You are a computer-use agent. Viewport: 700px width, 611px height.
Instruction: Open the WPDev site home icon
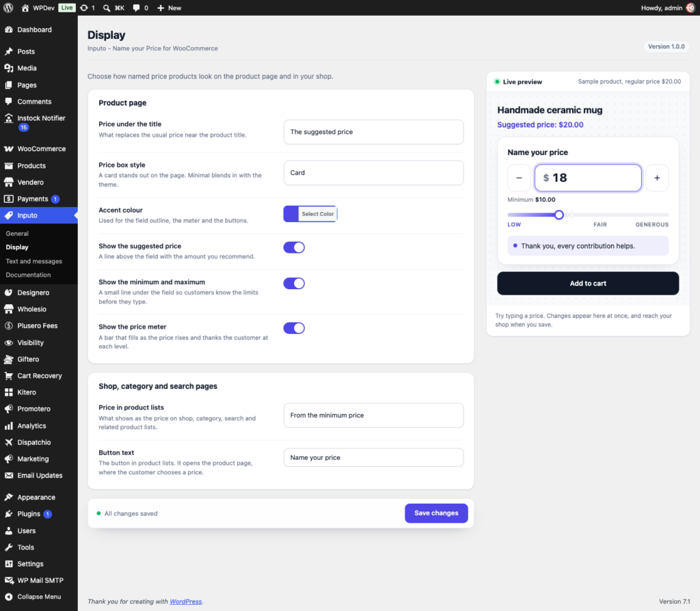pos(25,8)
